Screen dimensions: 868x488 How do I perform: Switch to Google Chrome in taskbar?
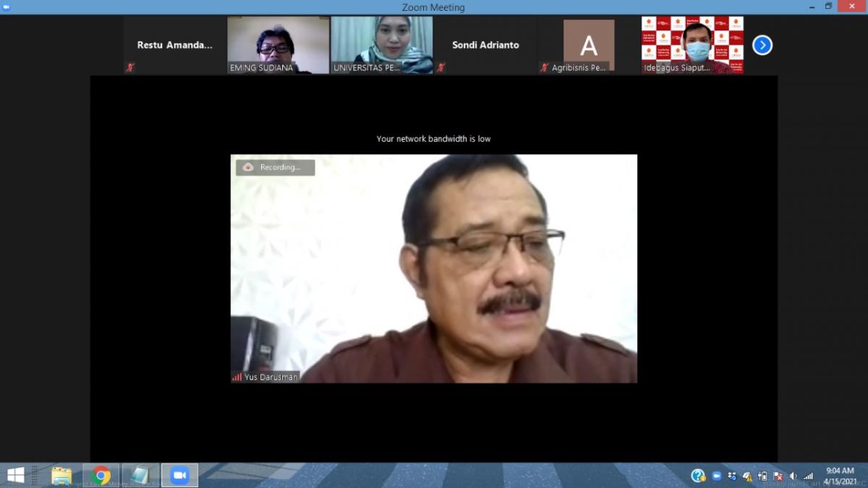point(101,475)
